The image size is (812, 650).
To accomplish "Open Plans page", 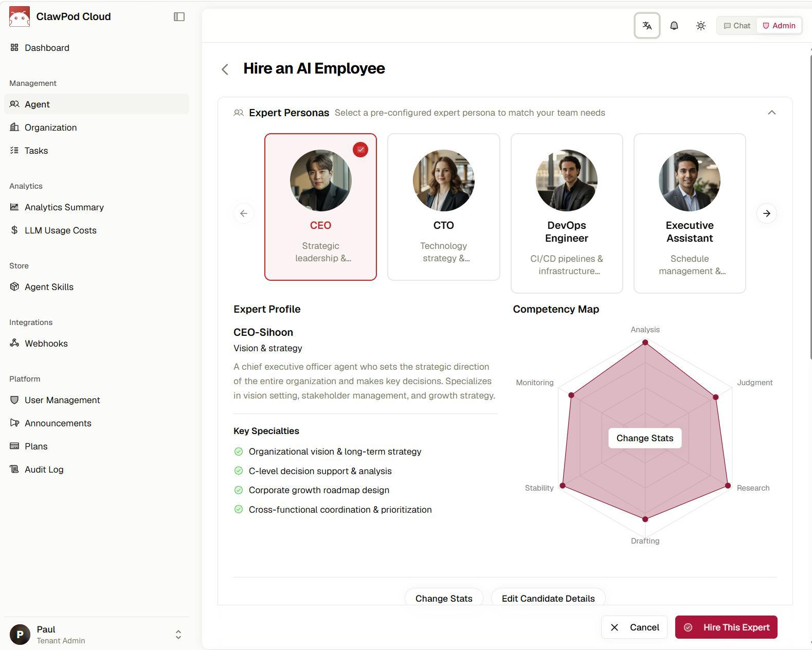I will pyautogui.click(x=97, y=446).
